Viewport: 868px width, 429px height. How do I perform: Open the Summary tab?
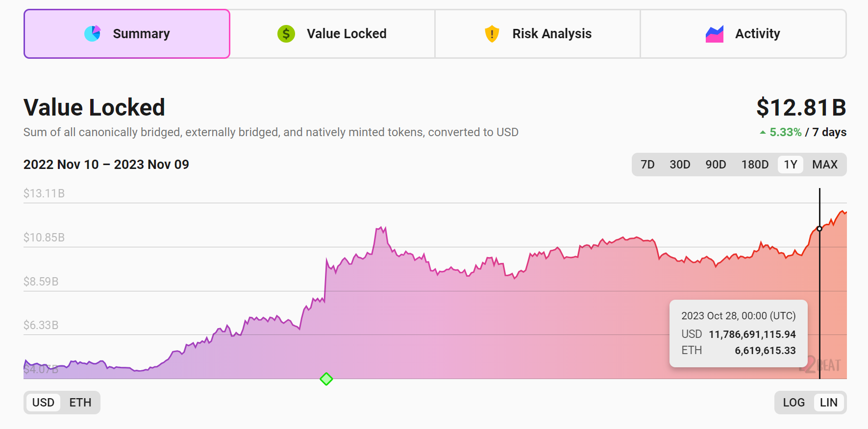click(x=127, y=34)
